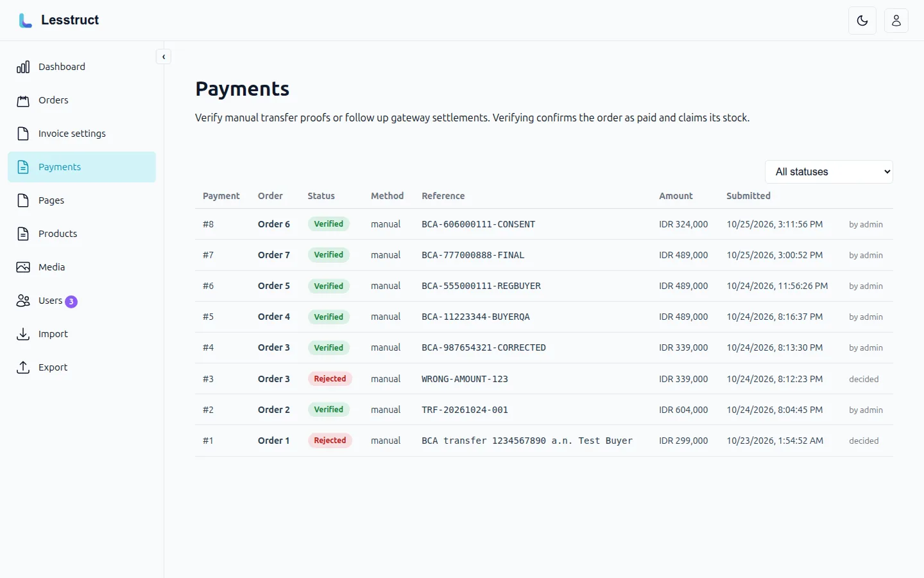This screenshot has height=578, width=924.
Task: Click the Export upload arrow icon
Action: tap(23, 367)
